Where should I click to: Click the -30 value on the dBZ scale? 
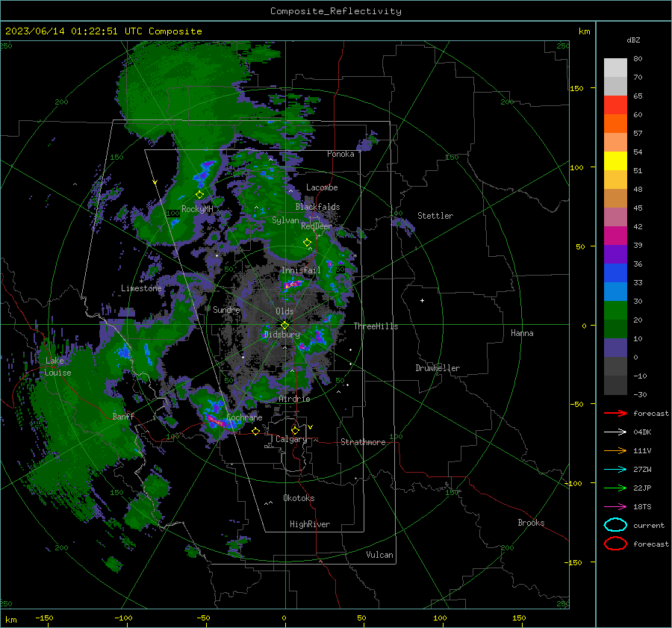pos(640,394)
